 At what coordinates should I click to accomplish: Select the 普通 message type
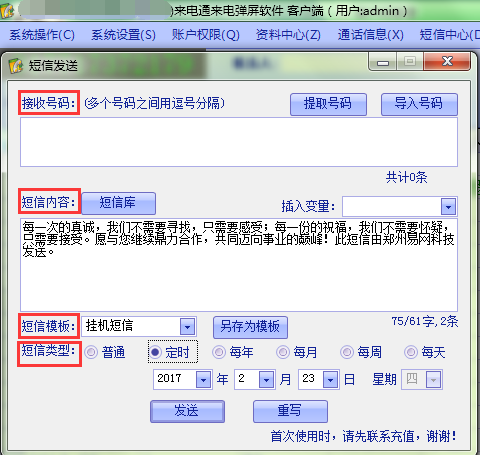(91, 352)
